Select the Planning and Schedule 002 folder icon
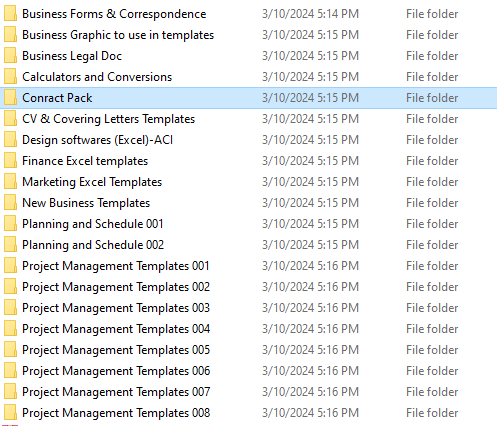Screen dimensions: 497x426 coord(10,245)
